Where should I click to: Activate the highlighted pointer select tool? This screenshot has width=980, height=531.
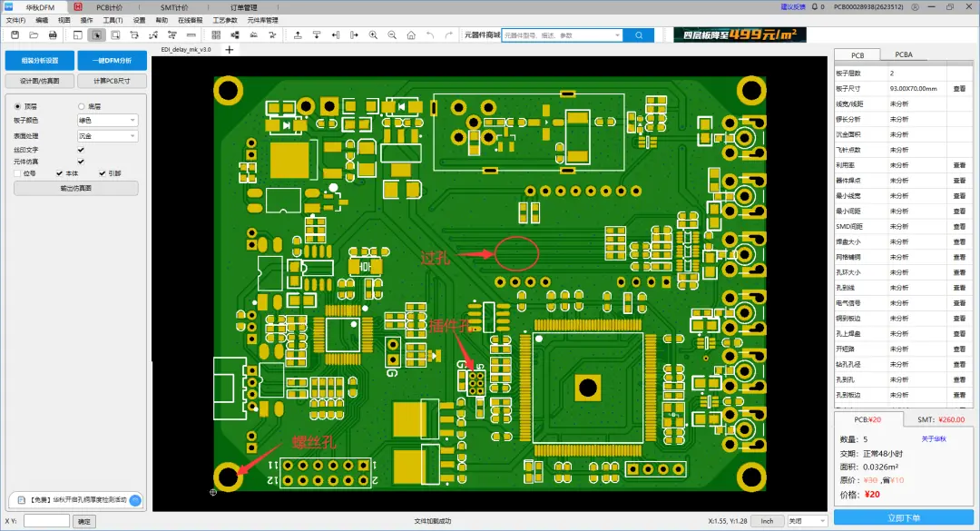(x=97, y=35)
